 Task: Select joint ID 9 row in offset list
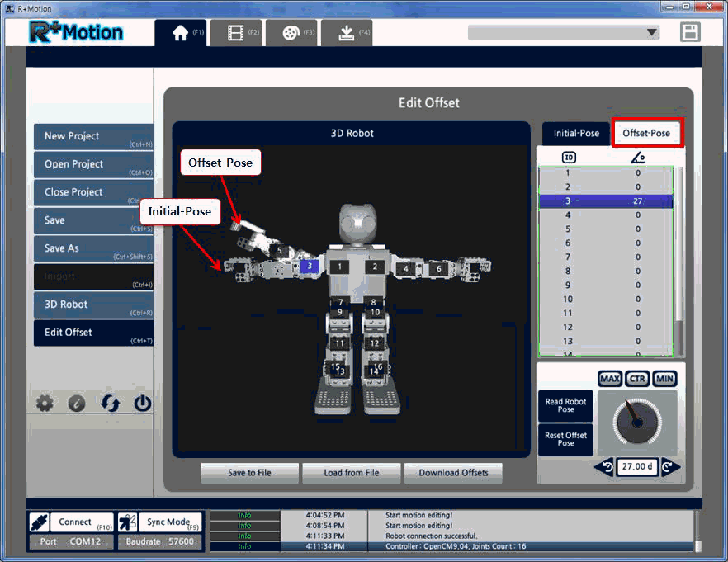606,285
